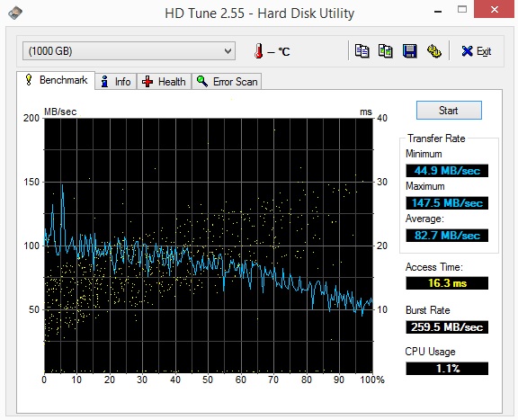The height and width of the screenshot is (420, 518).
Task: Click the red cross Health icon
Action: pyautogui.click(x=147, y=82)
